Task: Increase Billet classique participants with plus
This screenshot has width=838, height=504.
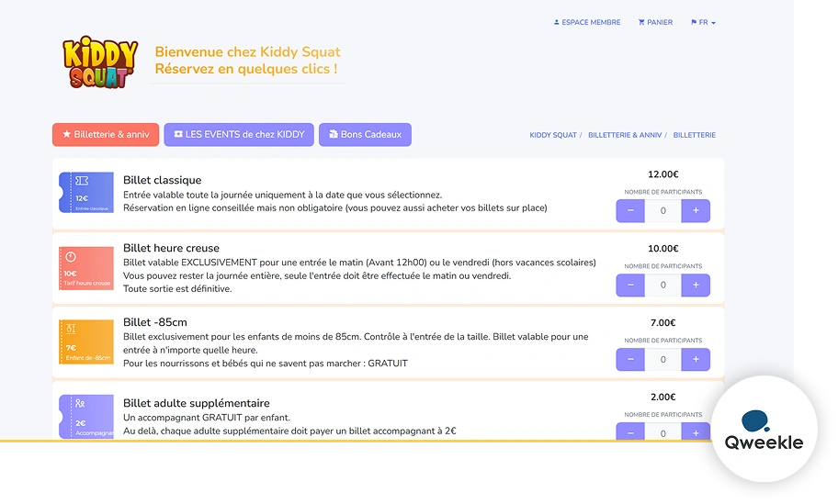Action: tap(696, 211)
